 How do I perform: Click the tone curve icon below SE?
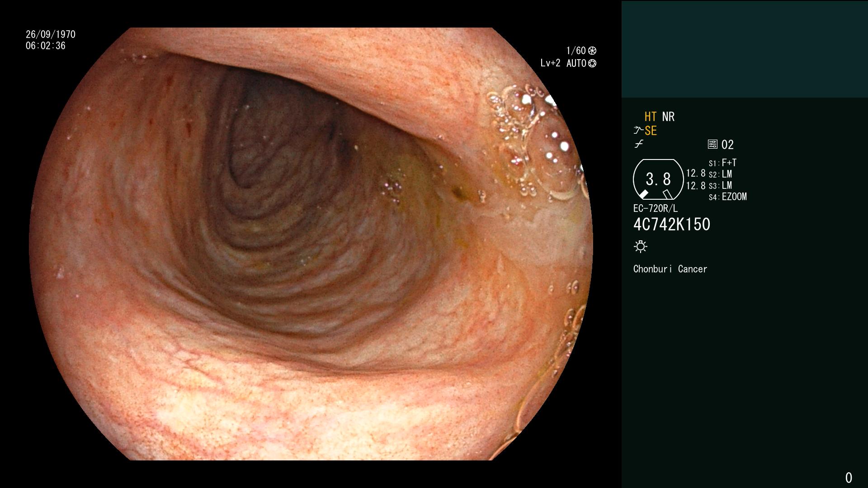(x=639, y=145)
